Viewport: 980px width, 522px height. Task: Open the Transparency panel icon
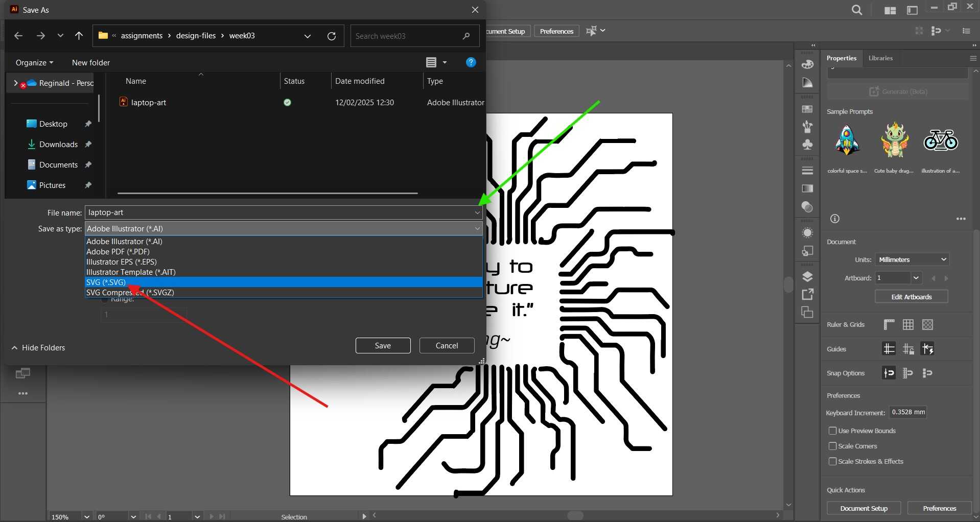pyautogui.click(x=807, y=207)
